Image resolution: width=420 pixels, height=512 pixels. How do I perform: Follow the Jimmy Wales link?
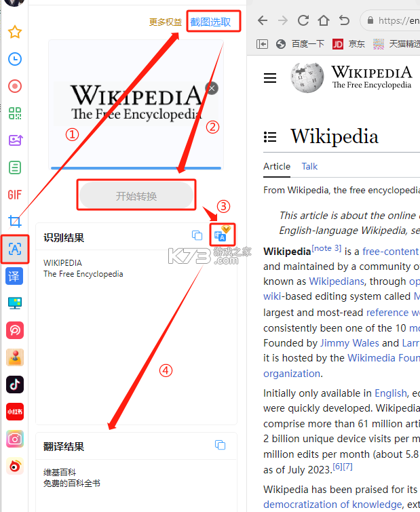click(349, 343)
